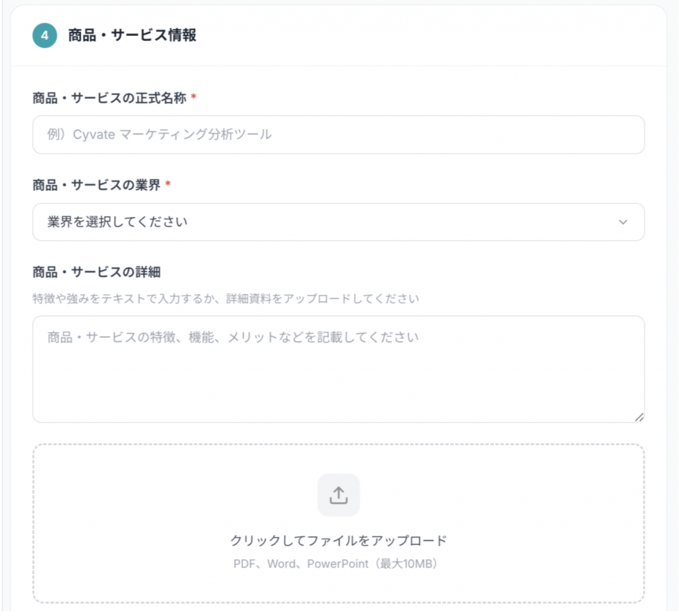Grab the textarea resize handle corner
Screen dimensions: 679x616
click(x=639, y=417)
